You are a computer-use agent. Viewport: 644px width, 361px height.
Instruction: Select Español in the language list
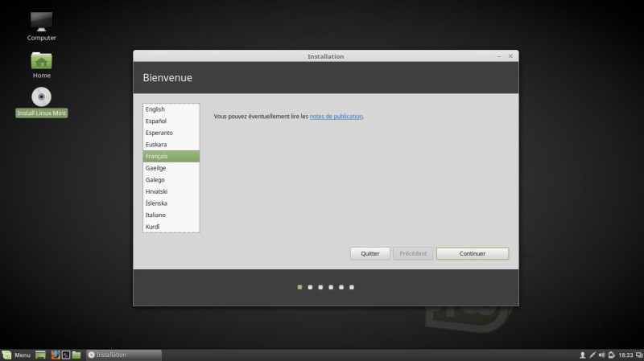pyautogui.click(x=171, y=121)
